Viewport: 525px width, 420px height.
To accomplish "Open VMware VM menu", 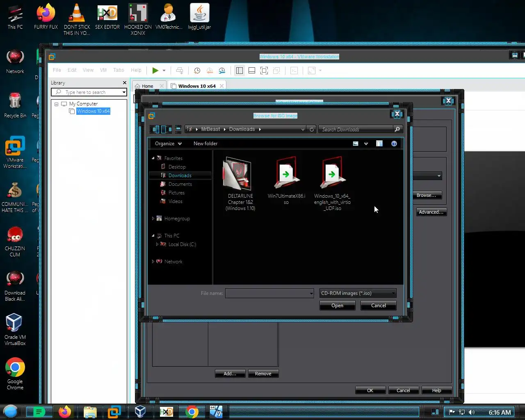I will pyautogui.click(x=103, y=70).
